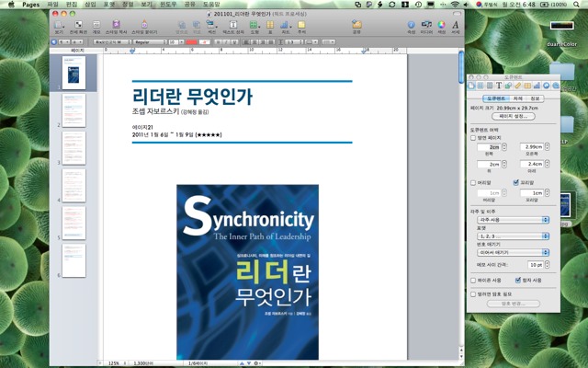Open the footnote numbering dropdown
The height and width of the screenshot is (368, 588).
(513, 252)
